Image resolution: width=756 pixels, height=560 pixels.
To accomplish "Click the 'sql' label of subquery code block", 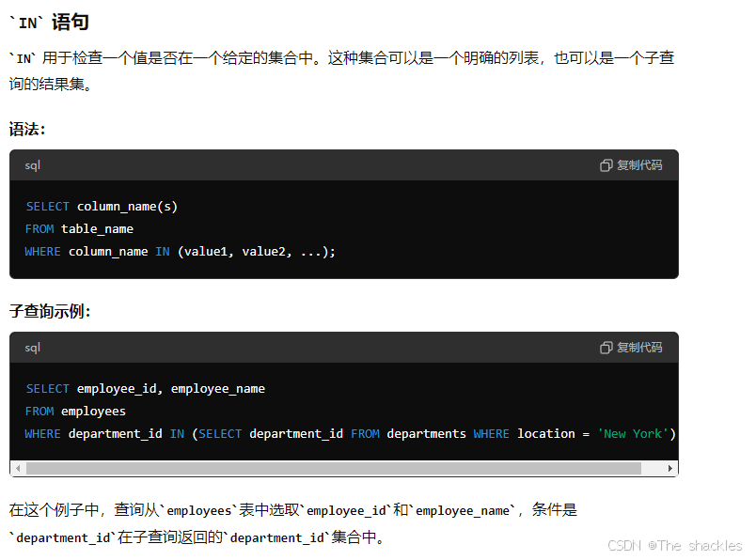I will click(x=32, y=348).
